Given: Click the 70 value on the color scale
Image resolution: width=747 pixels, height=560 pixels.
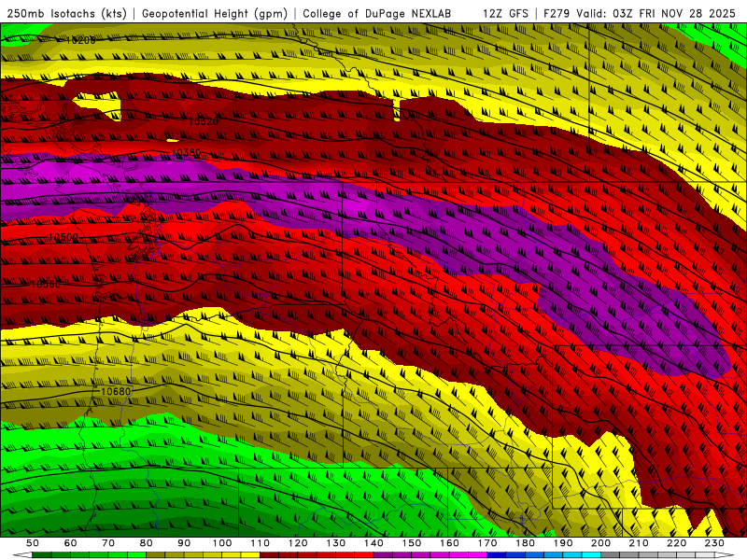Looking at the screenshot, I should [108, 543].
